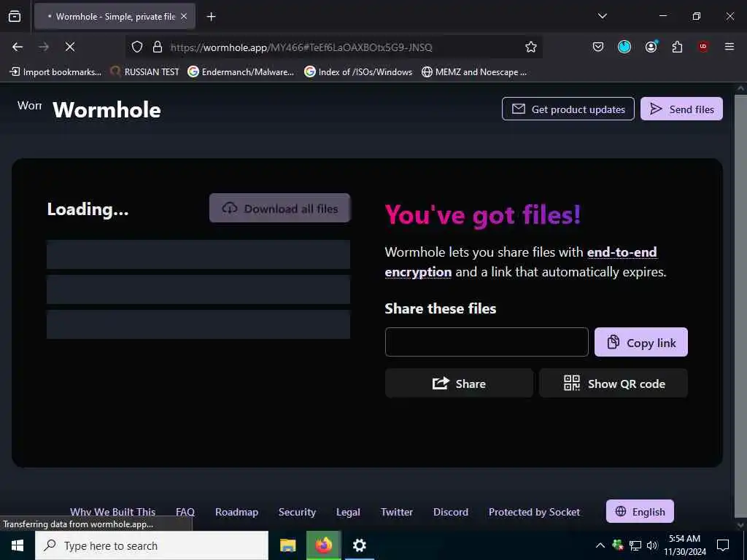Click the Firefox taskbar icon
The width and height of the screenshot is (747, 560).
[x=323, y=545]
